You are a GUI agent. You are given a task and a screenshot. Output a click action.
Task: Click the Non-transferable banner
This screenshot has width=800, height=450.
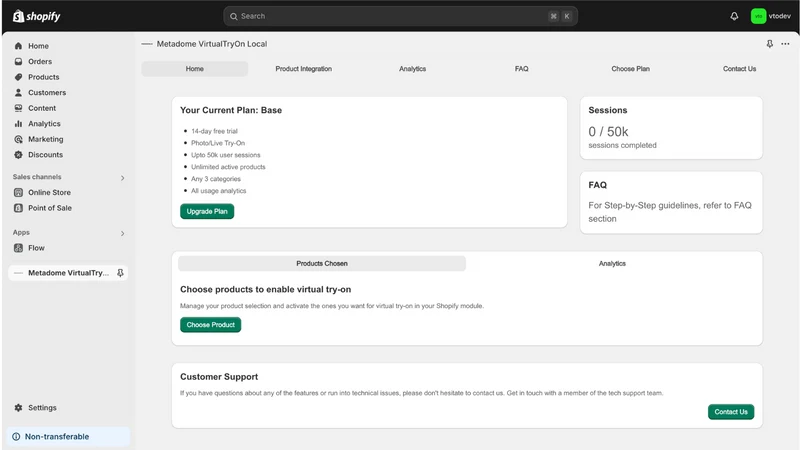coord(68,437)
